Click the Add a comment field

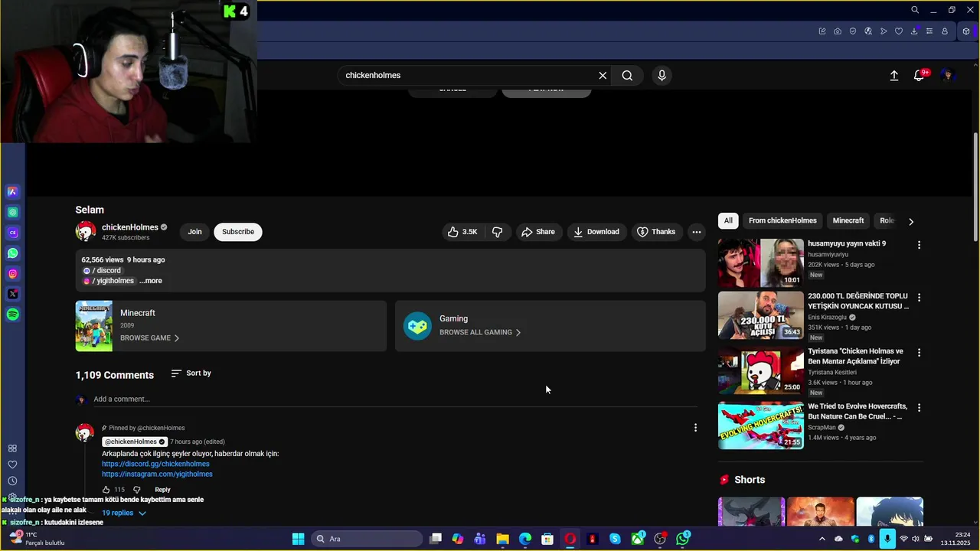[395, 399]
